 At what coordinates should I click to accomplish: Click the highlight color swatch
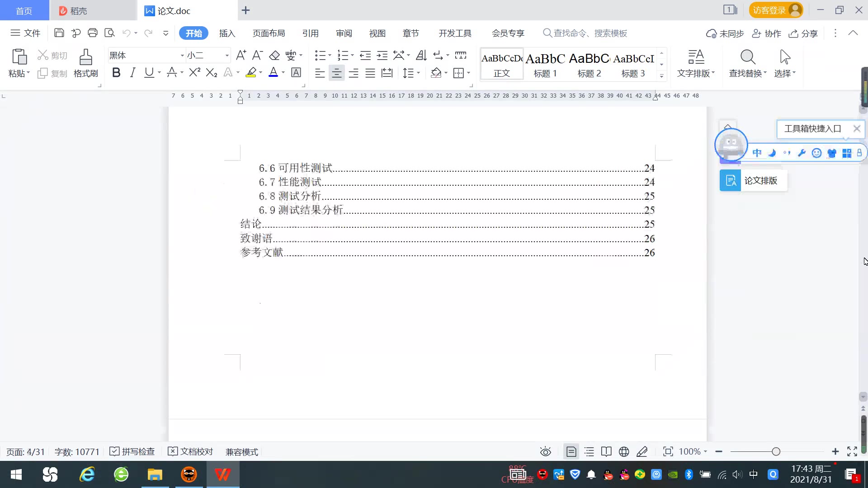point(251,72)
